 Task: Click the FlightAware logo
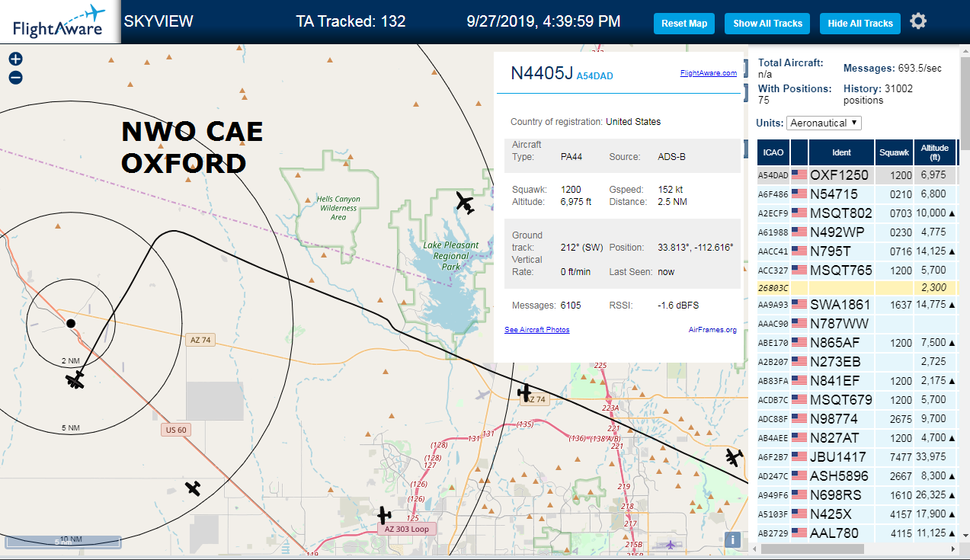tap(59, 22)
